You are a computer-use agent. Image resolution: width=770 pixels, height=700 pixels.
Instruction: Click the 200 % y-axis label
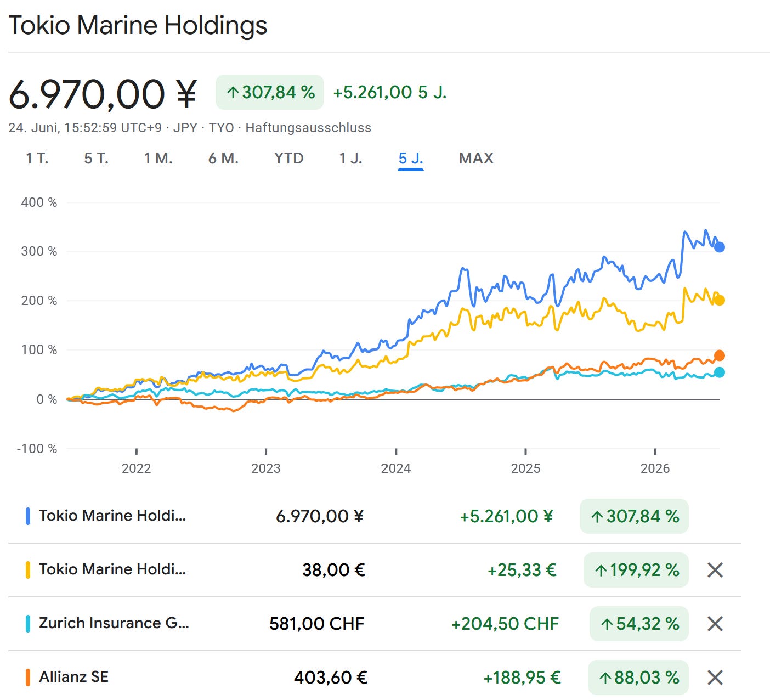coord(39,301)
